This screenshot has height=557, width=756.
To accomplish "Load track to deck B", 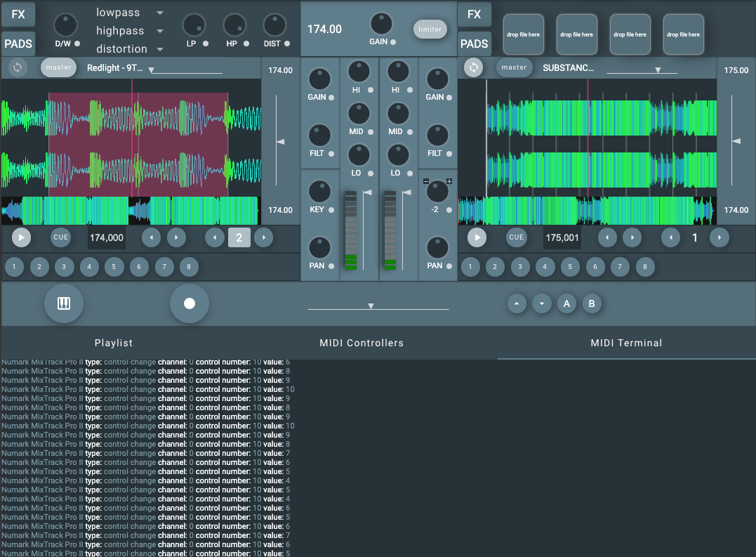I will click(x=592, y=304).
